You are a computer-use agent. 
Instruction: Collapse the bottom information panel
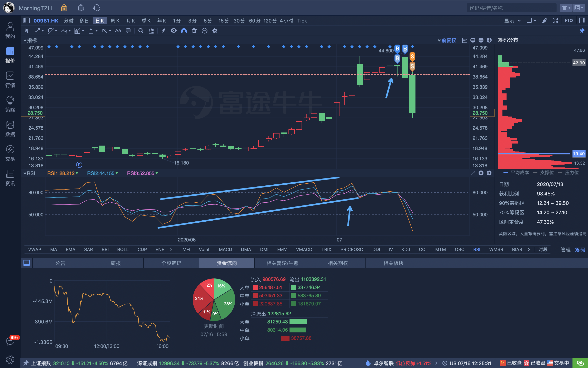(x=27, y=263)
